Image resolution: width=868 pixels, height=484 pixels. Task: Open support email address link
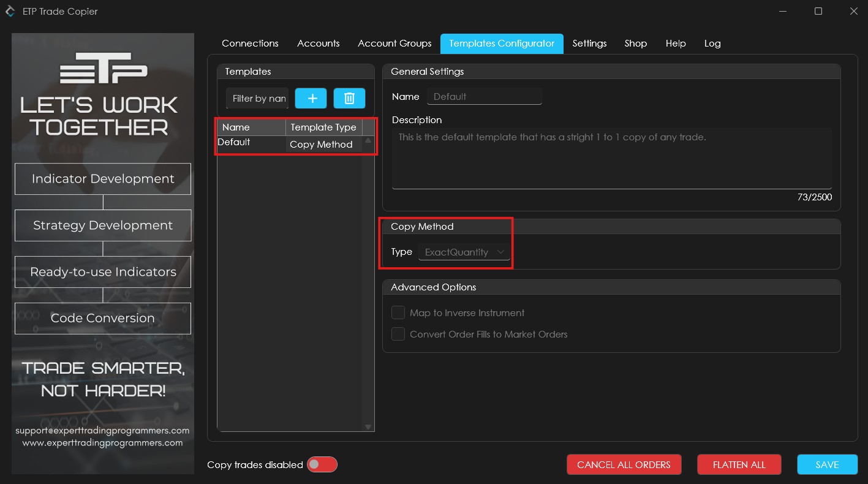tap(102, 431)
